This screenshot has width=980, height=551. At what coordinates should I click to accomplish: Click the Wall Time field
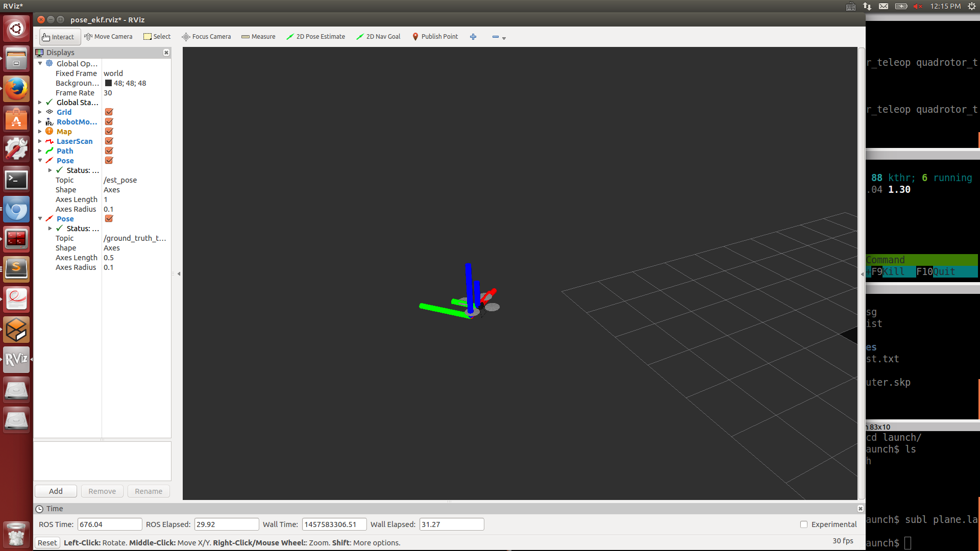(334, 524)
